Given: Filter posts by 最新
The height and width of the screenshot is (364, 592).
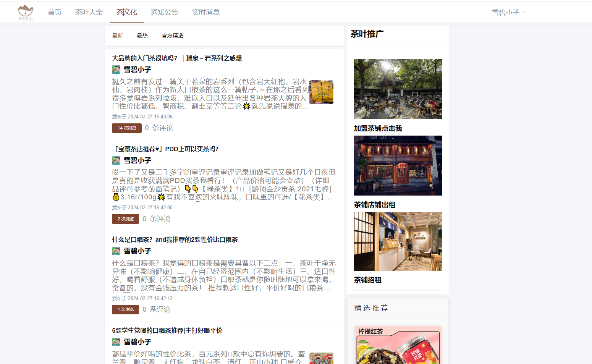Looking at the screenshot, I should (x=117, y=36).
